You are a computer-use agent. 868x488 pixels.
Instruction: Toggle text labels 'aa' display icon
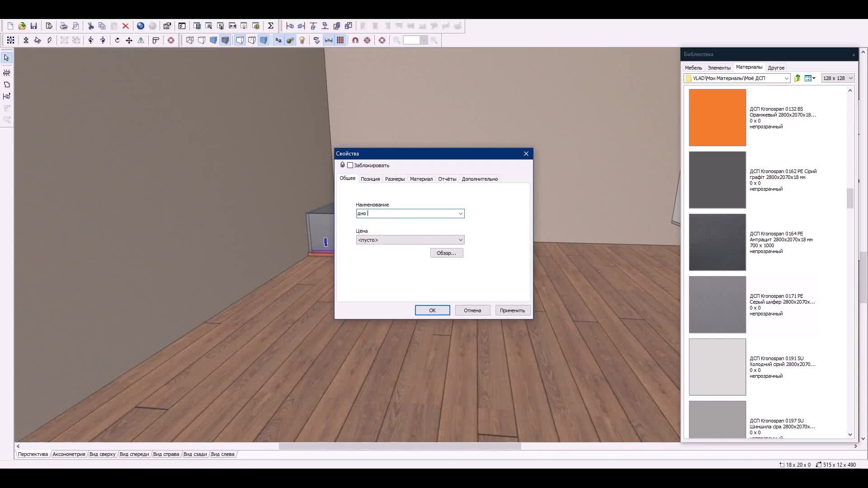coord(278,40)
